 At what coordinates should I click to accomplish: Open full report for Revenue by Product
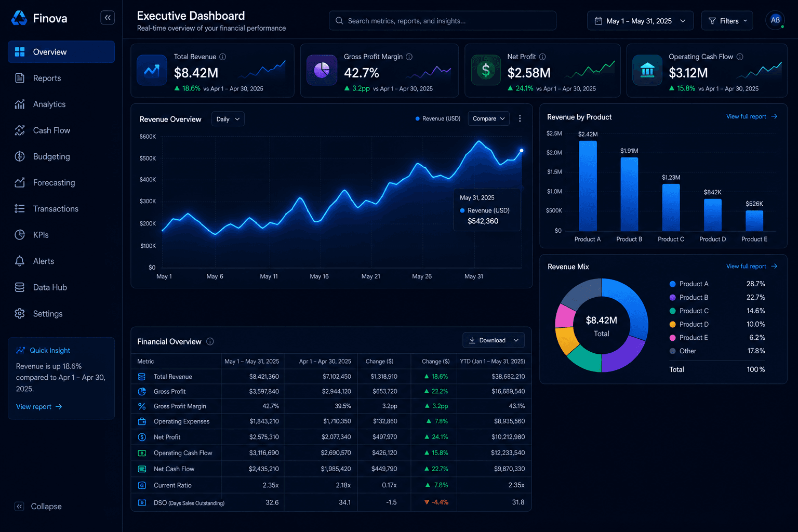pyautogui.click(x=752, y=116)
